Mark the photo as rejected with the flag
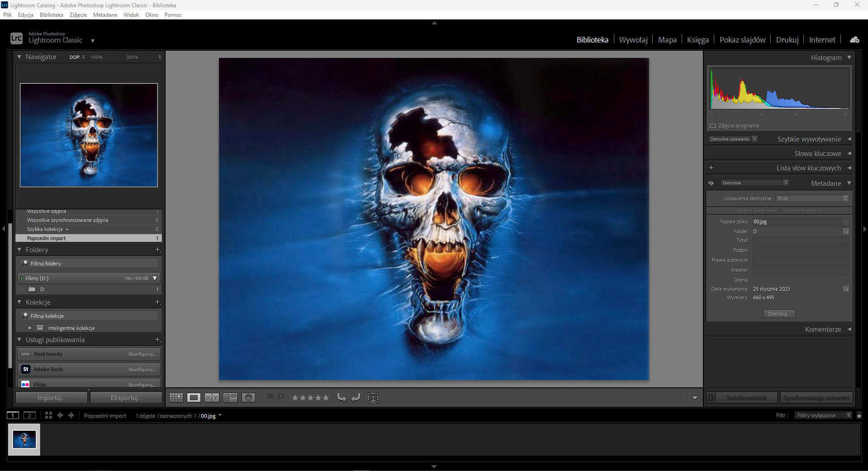 coord(281,397)
